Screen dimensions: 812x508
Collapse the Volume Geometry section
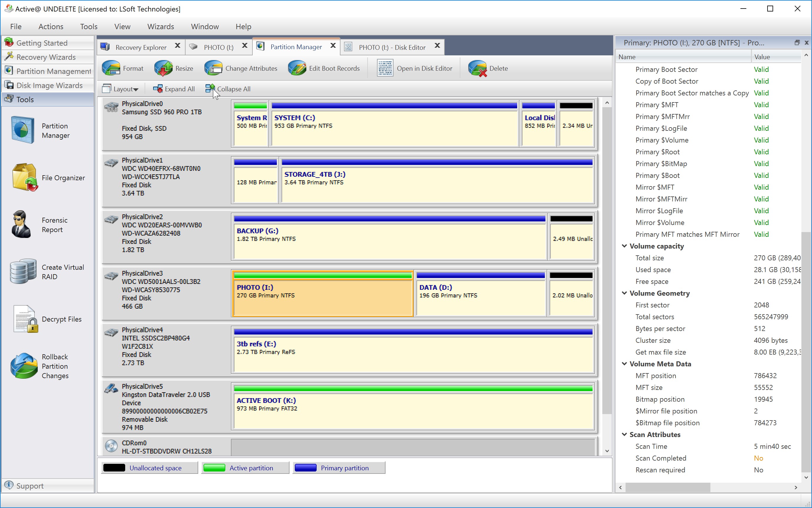(624, 293)
